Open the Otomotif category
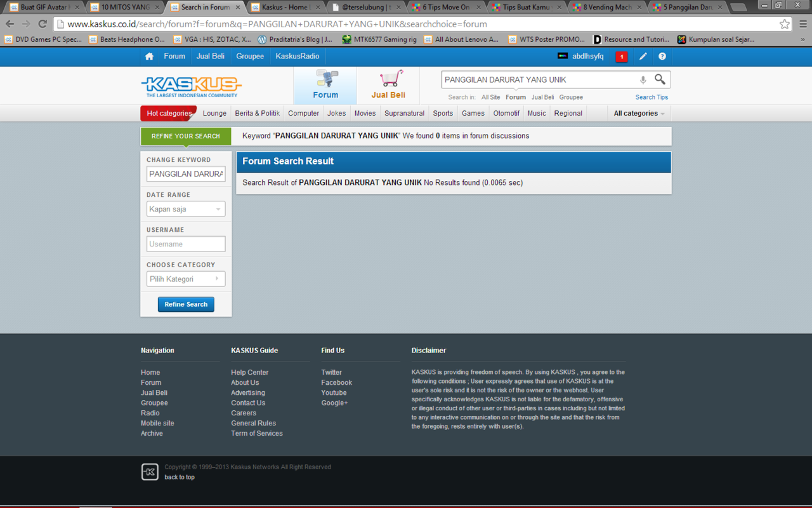The height and width of the screenshot is (508, 812). pyautogui.click(x=506, y=114)
